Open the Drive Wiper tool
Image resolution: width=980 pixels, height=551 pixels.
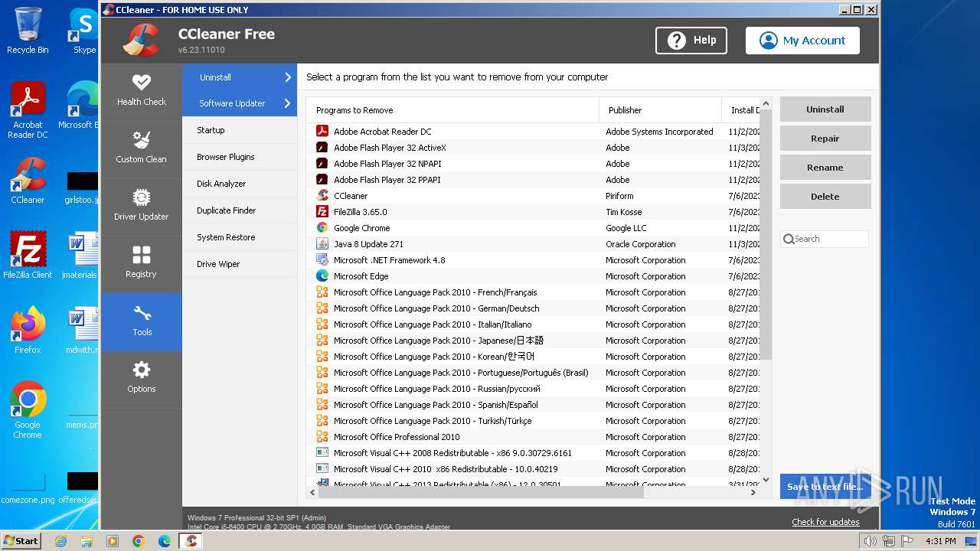click(x=240, y=264)
